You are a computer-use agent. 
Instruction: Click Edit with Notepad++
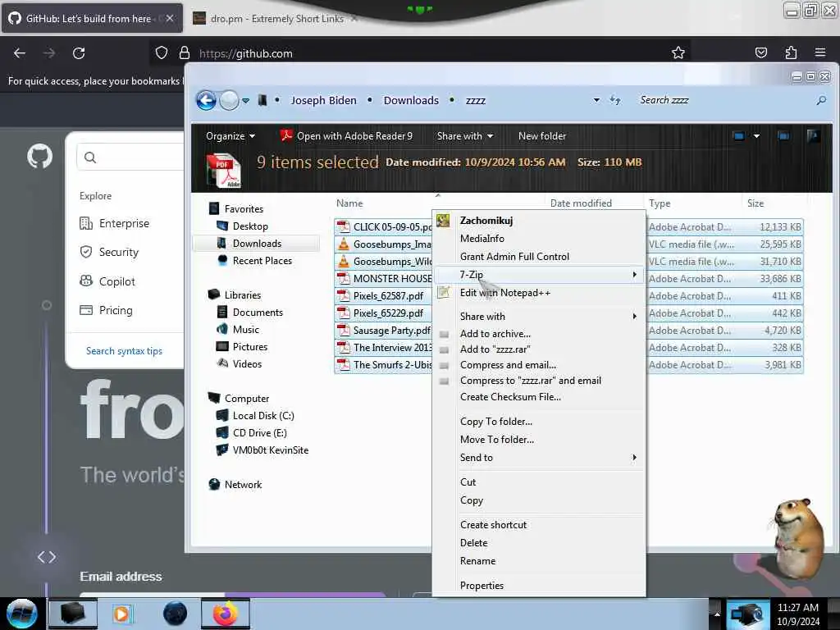(538, 293)
